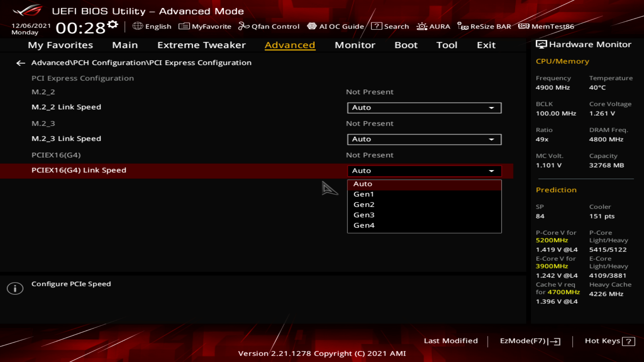Select Gen3 from the link speed list
The image size is (644, 362).
point(364,215)
